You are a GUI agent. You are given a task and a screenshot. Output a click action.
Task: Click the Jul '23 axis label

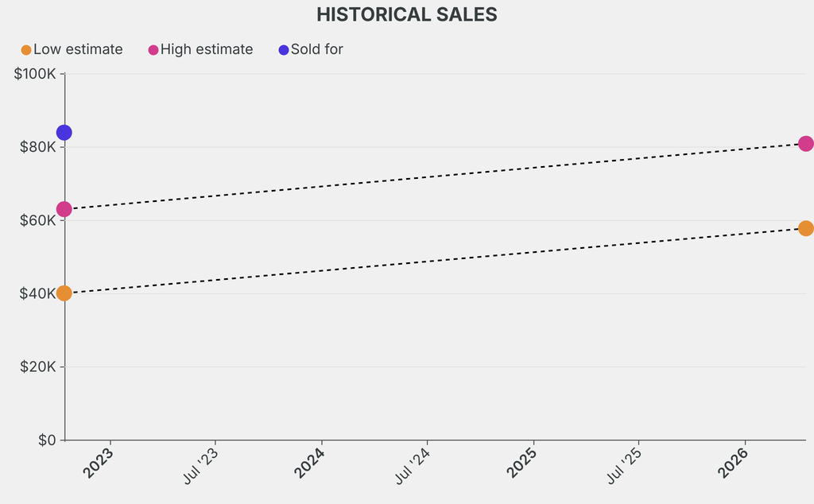click(201, 466)
